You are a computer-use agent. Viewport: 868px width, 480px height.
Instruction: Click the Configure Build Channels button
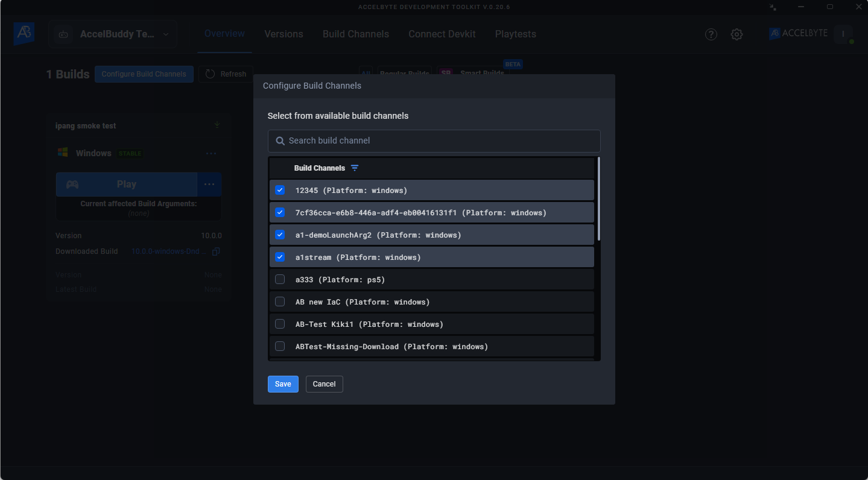[x=144, y=74]
